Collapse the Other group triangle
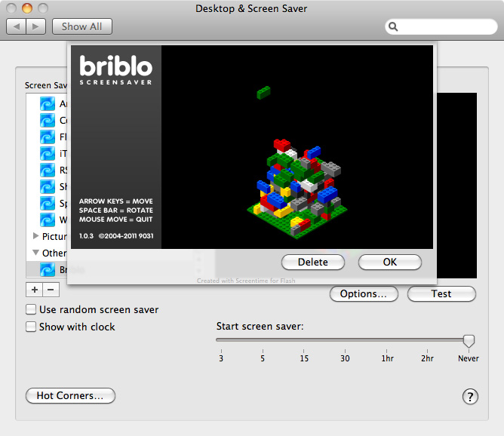Image resolution: width=504 pixels, height=436 pixels. tap(35, 253)
